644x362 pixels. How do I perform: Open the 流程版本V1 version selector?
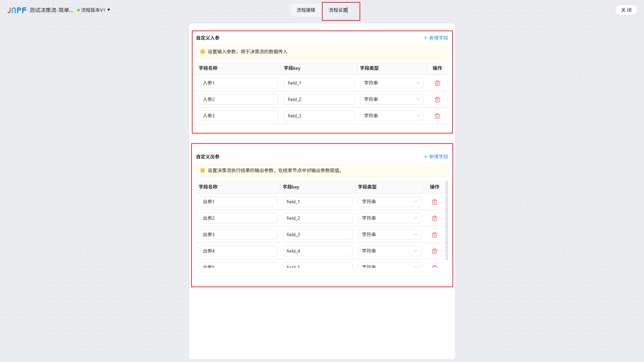point(94,10)
